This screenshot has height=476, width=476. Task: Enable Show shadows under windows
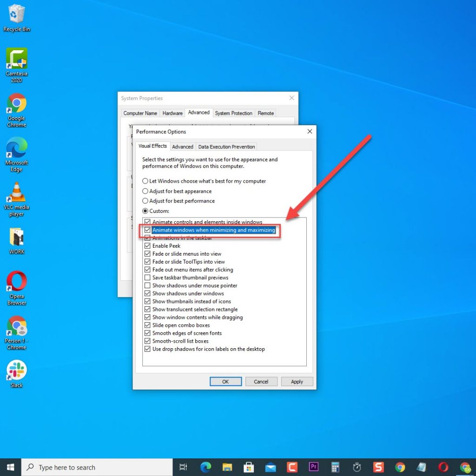point(147,293)
